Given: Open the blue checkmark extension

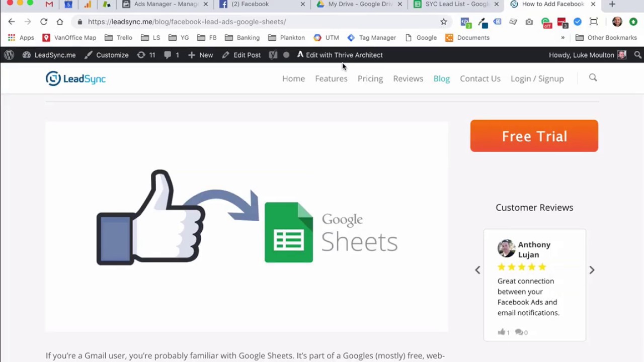Looking at the screenshot, I should click(x=578, y=22).
